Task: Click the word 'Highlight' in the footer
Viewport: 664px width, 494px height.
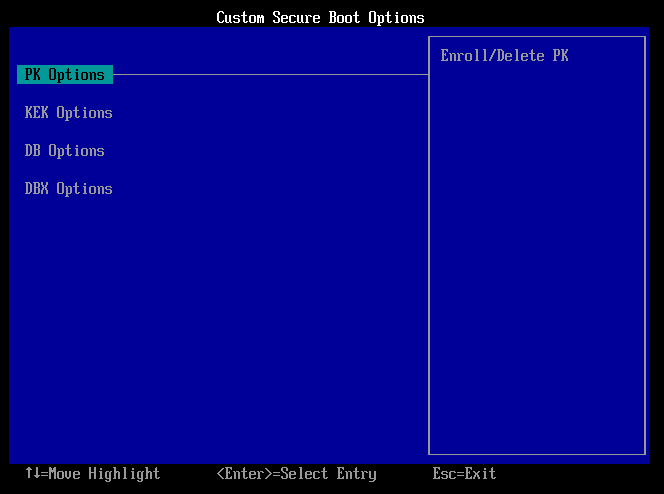Action: tap(124, 474)
